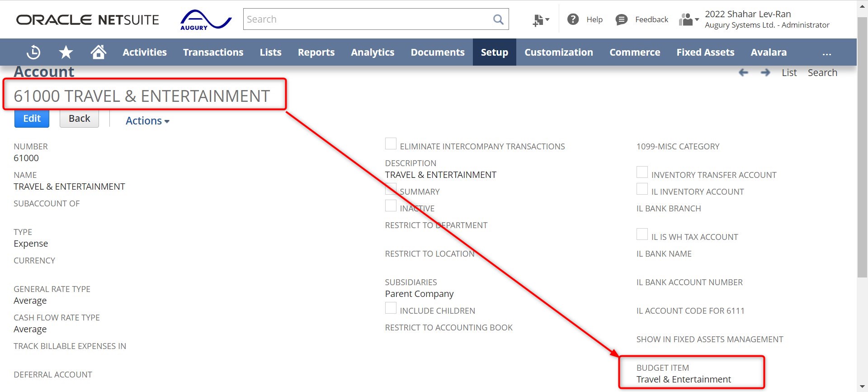The width and height of the screenshot is (868, 392).
Task: Go to next record arrow
Action: pos(765,72)
